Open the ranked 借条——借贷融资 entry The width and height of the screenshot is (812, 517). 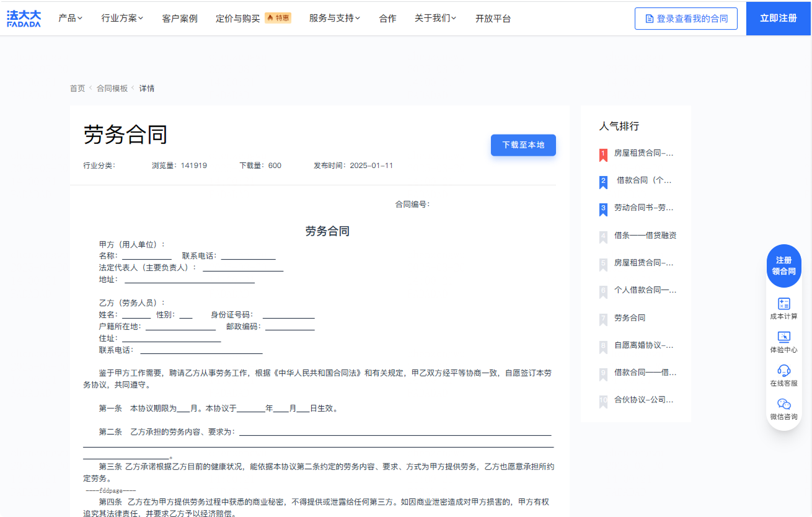[645, 236]
